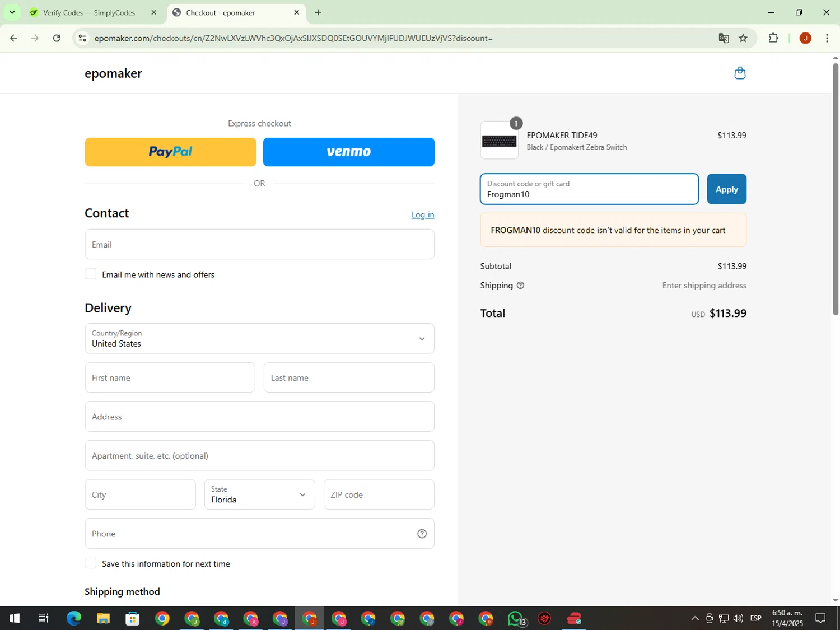Launch Microsoft Edge from the taskbar

[74, 618]
